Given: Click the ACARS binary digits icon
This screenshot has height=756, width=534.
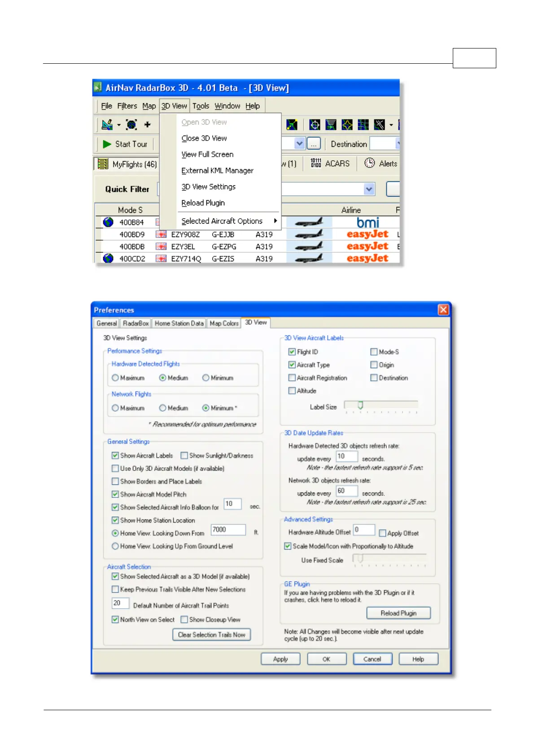Looking at the screenshot, I should [316, 163].
